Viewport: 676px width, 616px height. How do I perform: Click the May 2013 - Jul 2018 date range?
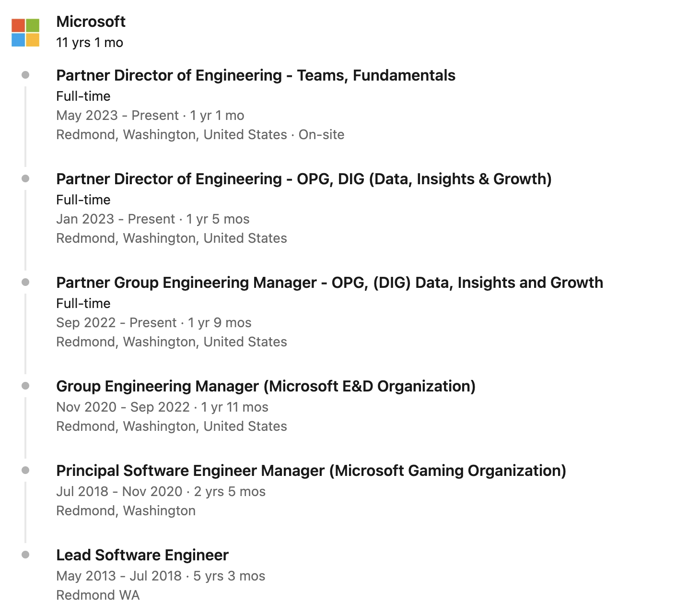tap(119, 576)
